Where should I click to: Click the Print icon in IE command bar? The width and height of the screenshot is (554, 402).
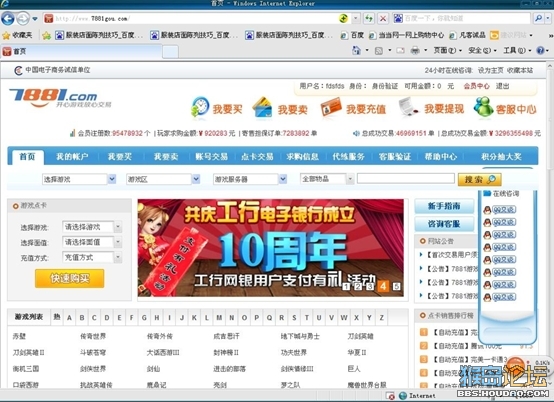pos(415,51)
